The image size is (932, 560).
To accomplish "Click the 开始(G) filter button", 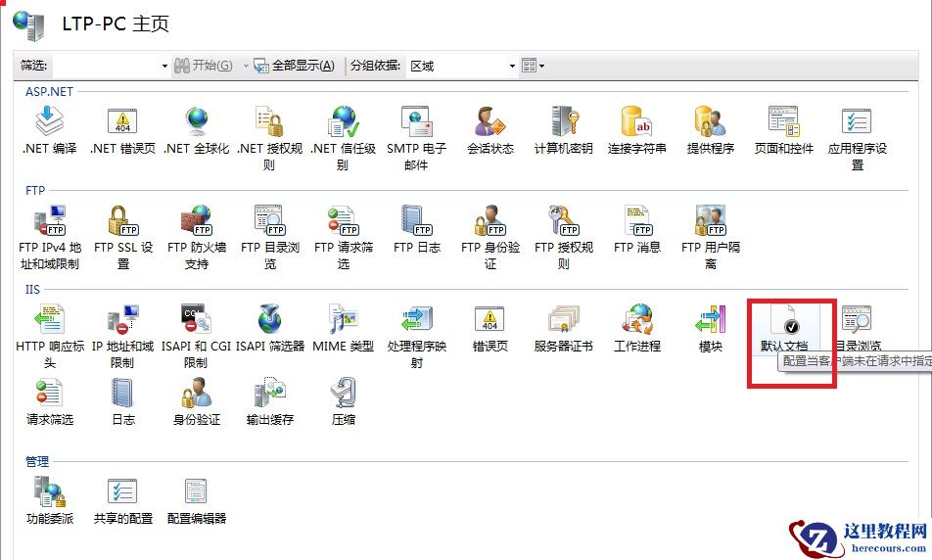I will [x=204, y=66].
